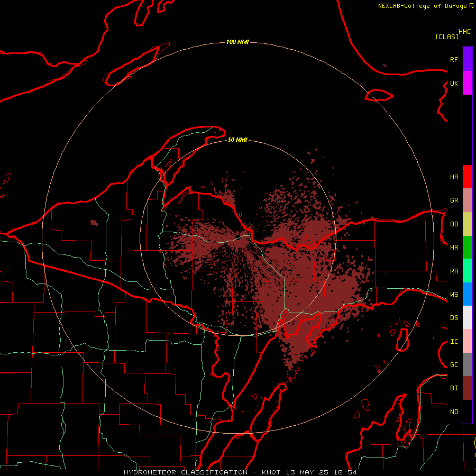Click the WS legend label

(x=454, y=295)
